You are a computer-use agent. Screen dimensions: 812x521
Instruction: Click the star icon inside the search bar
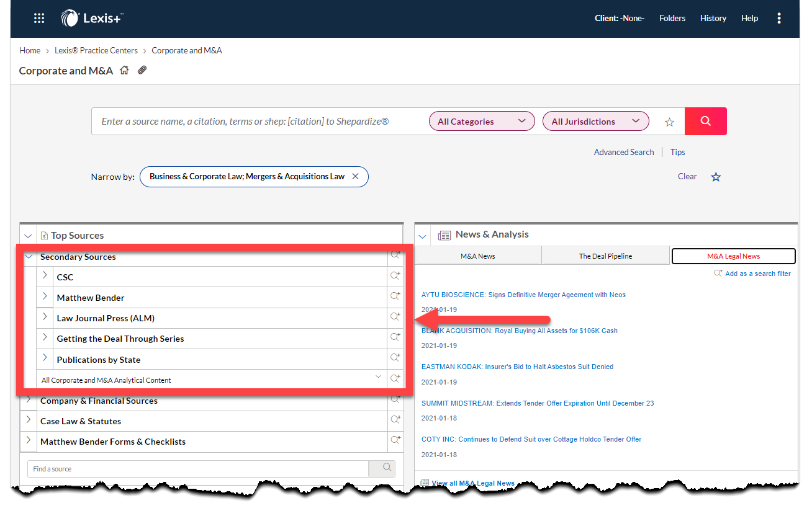(x=669, y=122)
